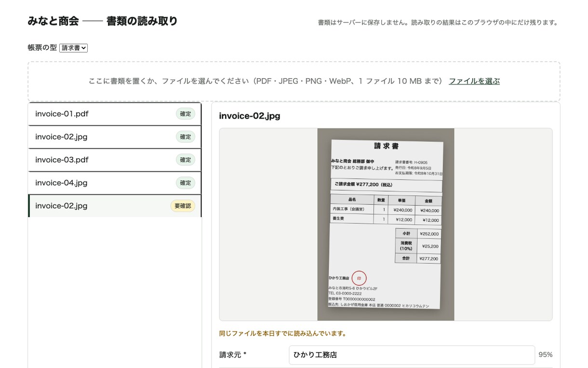Select invoice-03.pdf in the file list
The image size is (588, 368).
pyautogui.click(x=114, y=160)
